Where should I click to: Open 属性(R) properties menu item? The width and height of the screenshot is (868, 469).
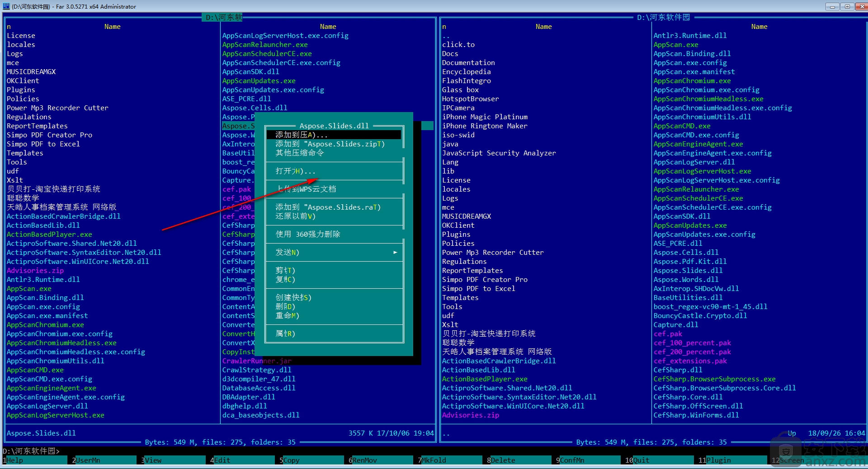[334, 333]
